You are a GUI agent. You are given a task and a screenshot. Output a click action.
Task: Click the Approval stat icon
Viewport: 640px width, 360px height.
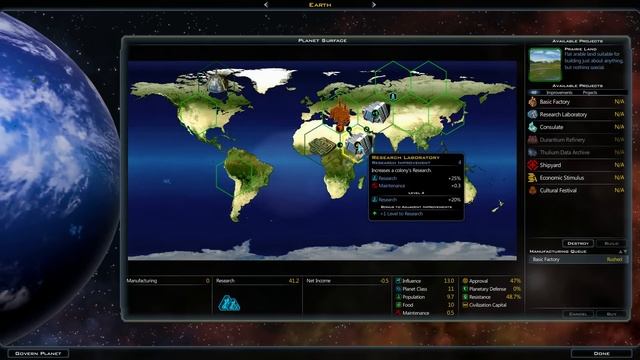pyautogui.click(x=465, y=281)
